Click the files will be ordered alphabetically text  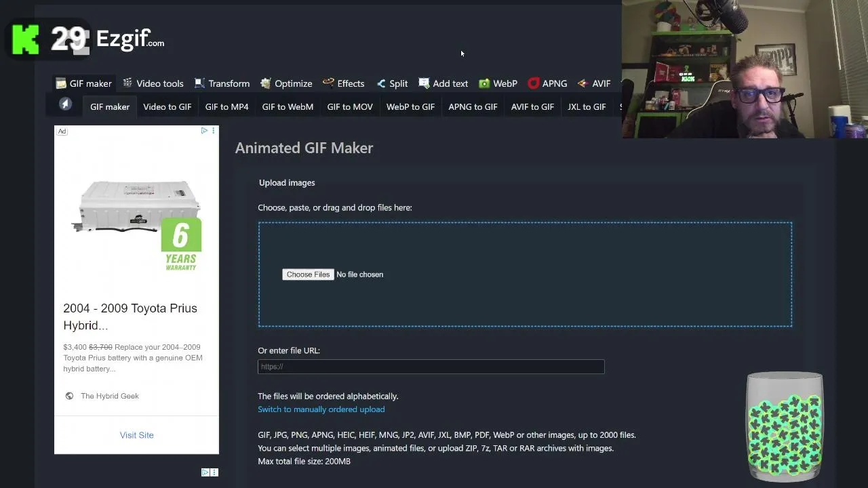(328, 396)
